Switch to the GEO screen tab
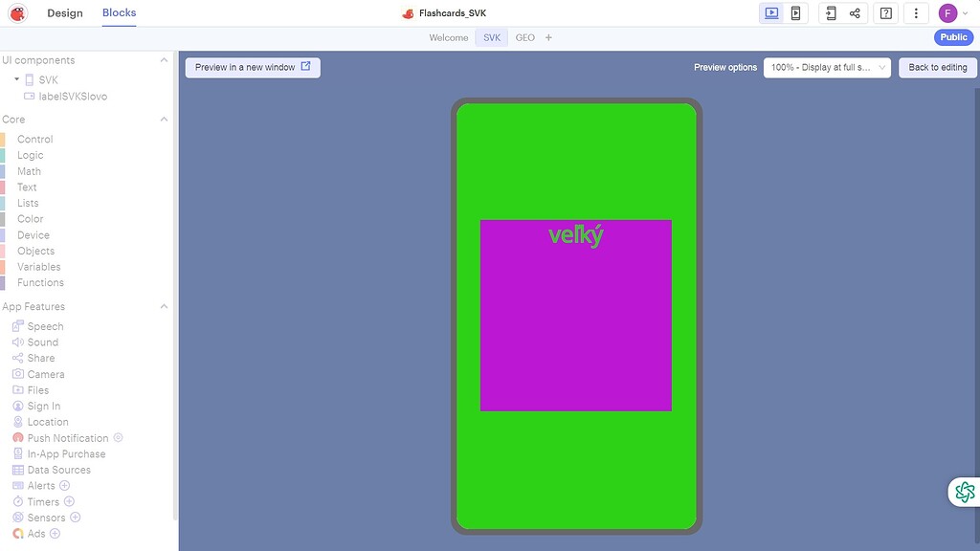 tap(524, 36)
